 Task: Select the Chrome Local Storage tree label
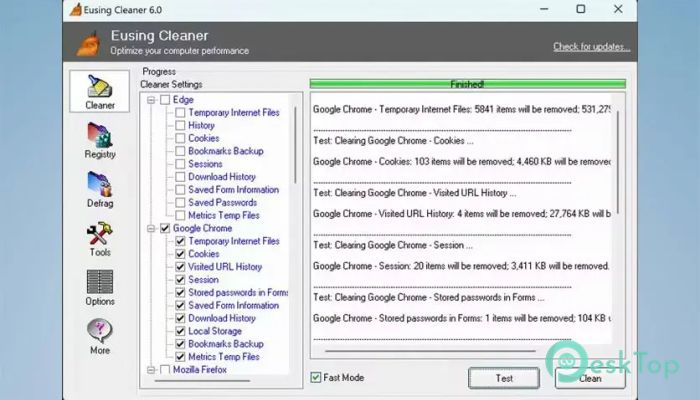pos(215,331)
